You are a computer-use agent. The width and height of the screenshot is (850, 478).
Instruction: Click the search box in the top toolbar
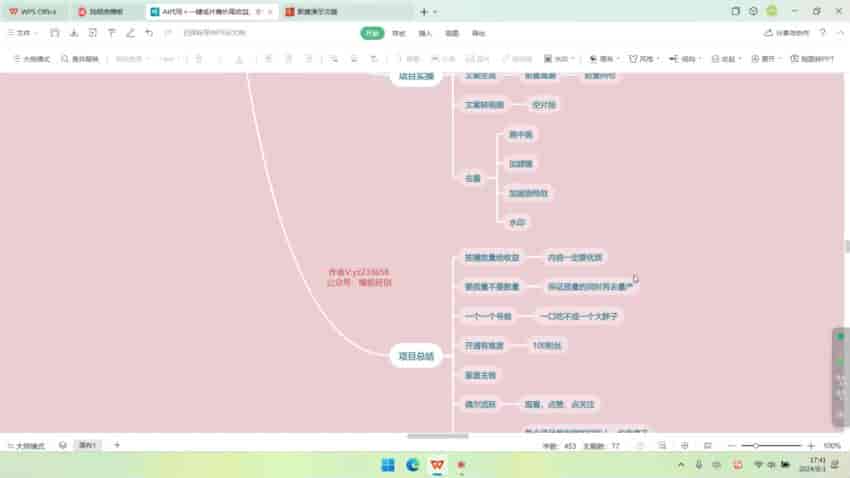pyautogui.click(x=215, y=33)
